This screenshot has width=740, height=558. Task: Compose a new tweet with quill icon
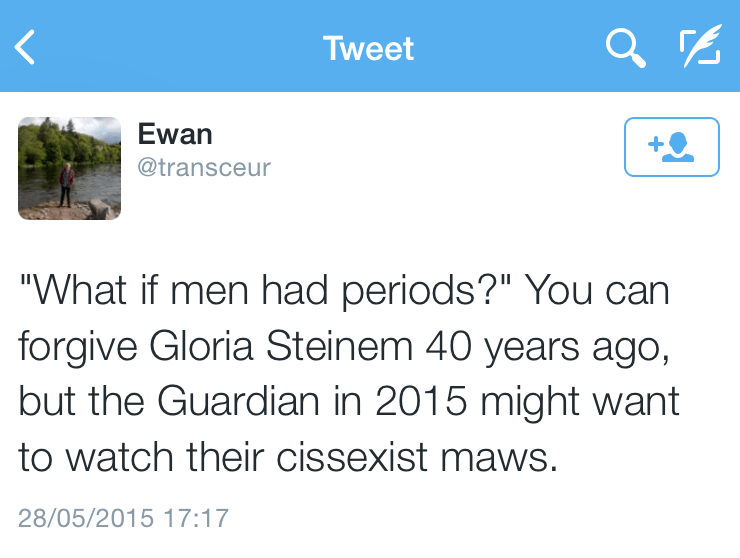pos(699,48)
